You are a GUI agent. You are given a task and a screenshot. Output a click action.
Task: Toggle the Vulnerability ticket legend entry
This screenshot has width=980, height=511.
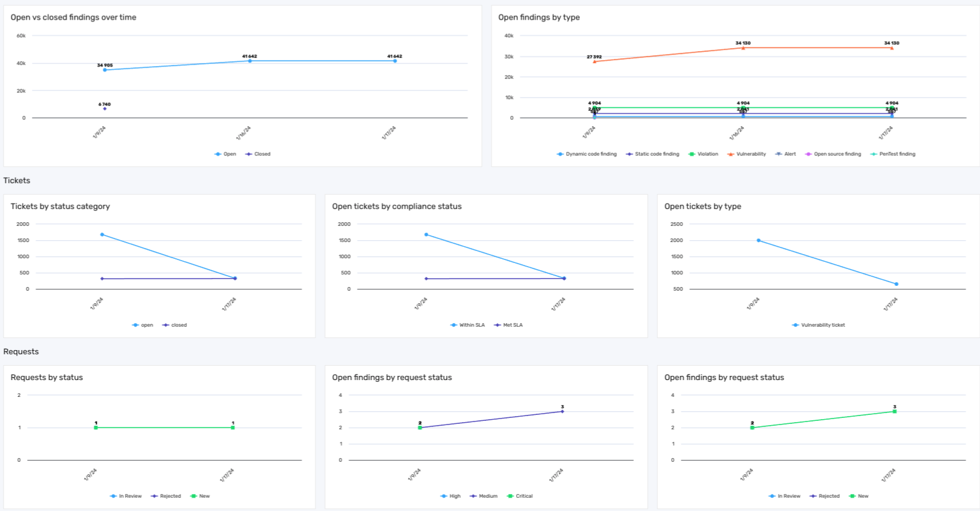point(818,325)
